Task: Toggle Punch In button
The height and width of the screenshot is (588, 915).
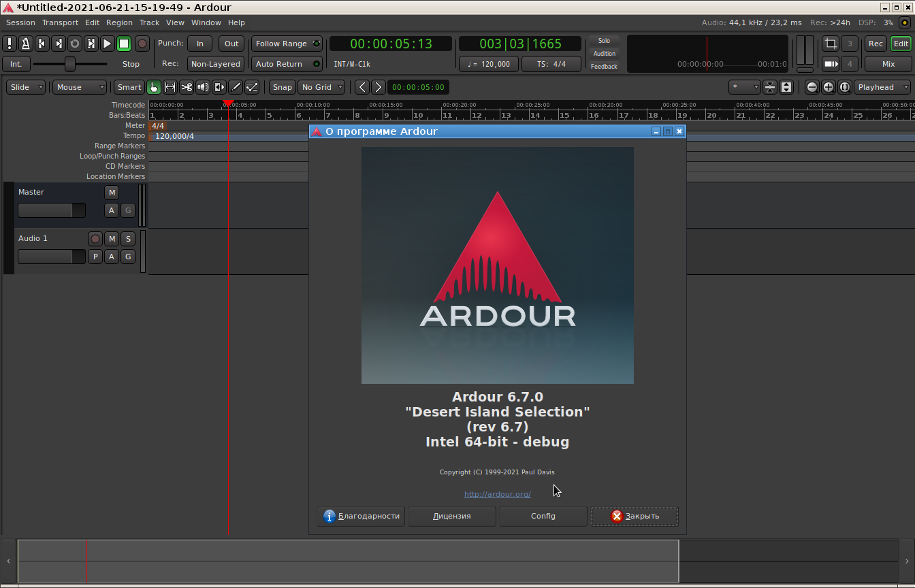Action: (200, 44)
